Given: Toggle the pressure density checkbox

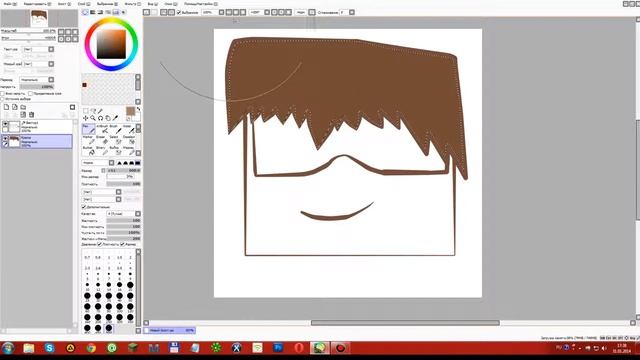Looking at the screenshot, I should point(100,244).
